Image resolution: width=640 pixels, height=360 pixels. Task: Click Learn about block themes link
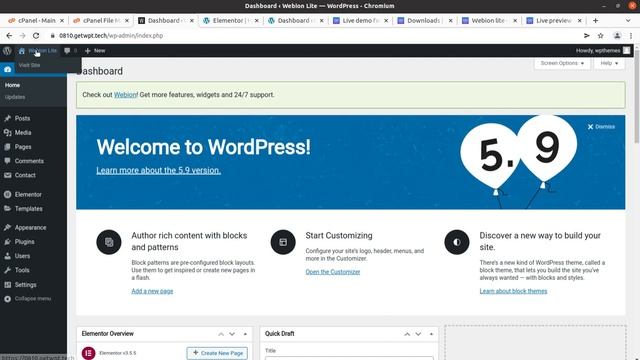[513, 291]
